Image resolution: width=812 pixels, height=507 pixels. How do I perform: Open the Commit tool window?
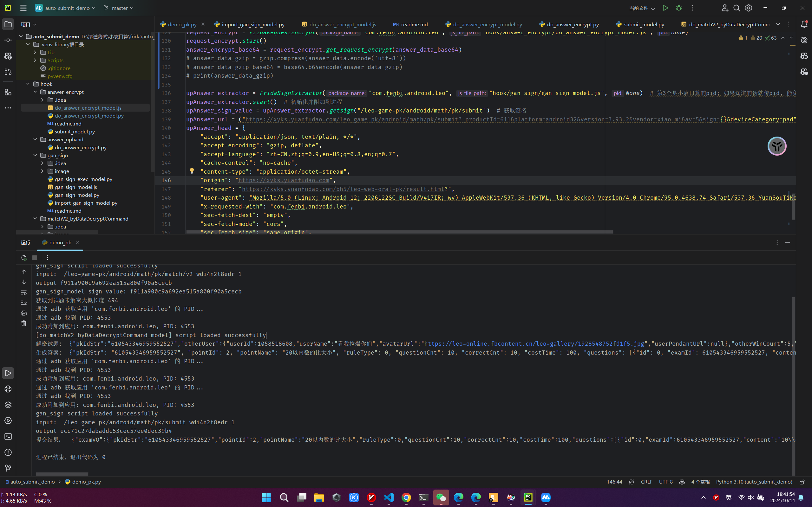[x=8, y=40]
